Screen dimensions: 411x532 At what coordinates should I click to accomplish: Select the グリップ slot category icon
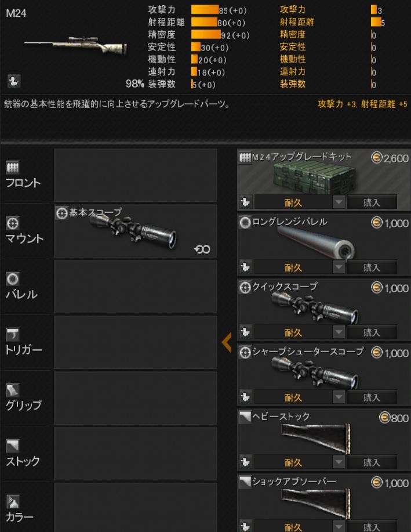pos(13,390)
